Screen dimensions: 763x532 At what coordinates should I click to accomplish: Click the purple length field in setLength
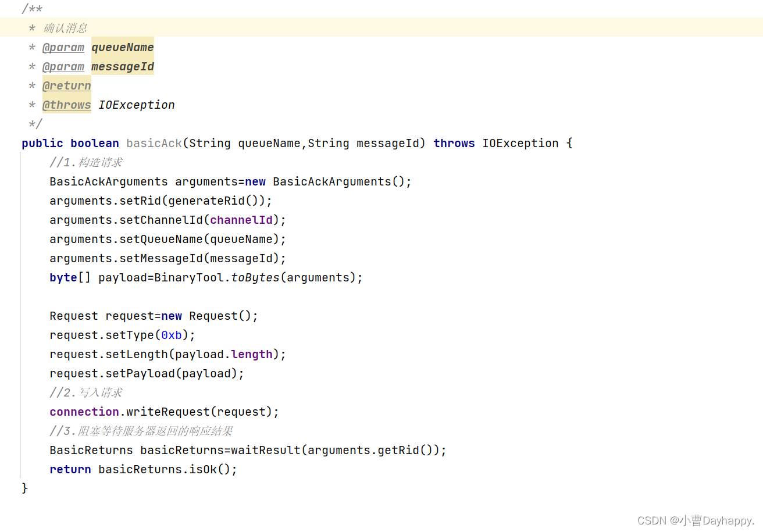click(x=252, y=354)
